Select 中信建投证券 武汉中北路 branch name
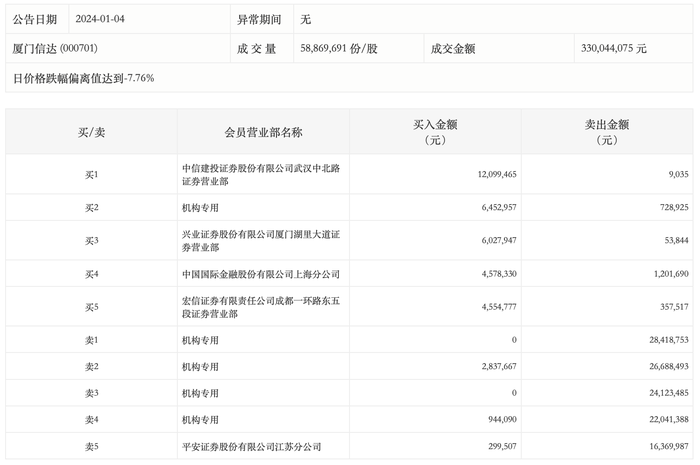 (x=261, y=175)
